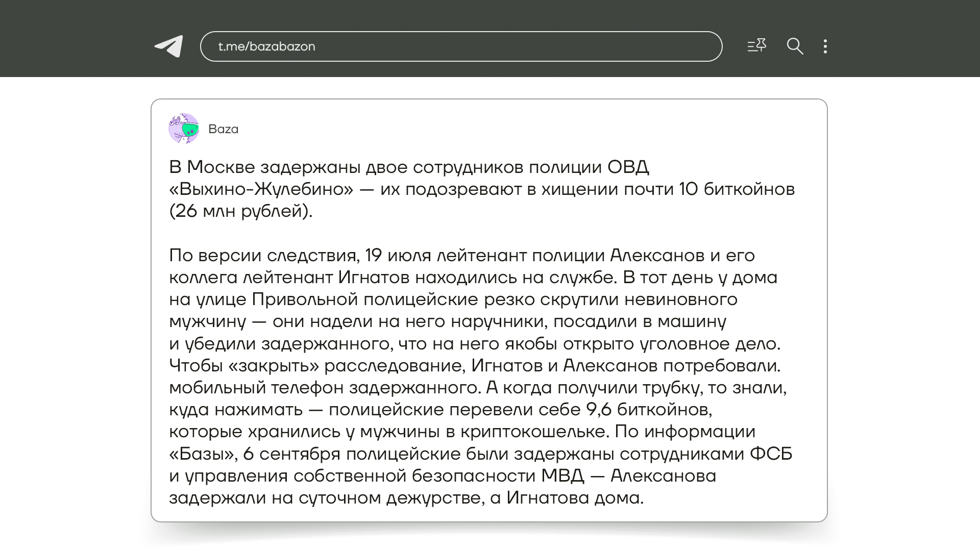Click the text '«Выхино-Жулебино»' in the post
Image resolution: width=980 pixels, height=551 pixels.
261,189
